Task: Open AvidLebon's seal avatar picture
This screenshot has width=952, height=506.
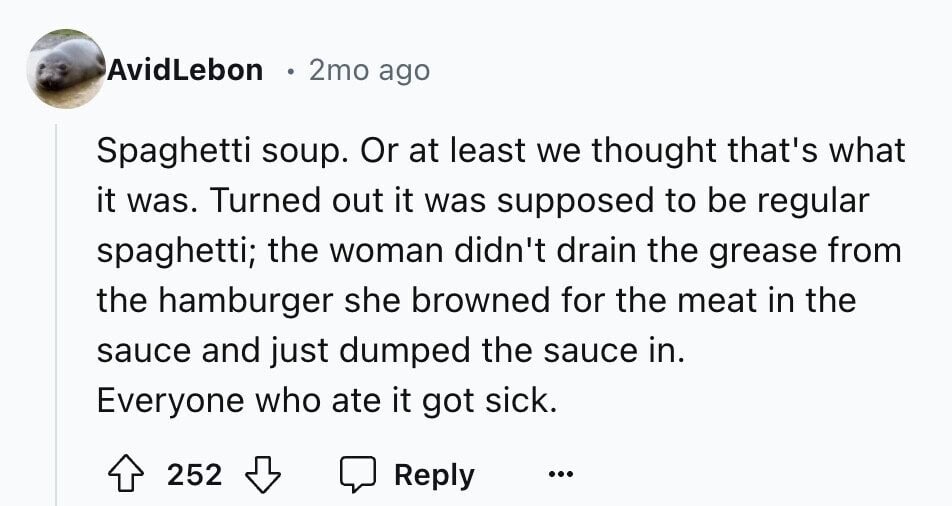Action: tap(66, 69)
